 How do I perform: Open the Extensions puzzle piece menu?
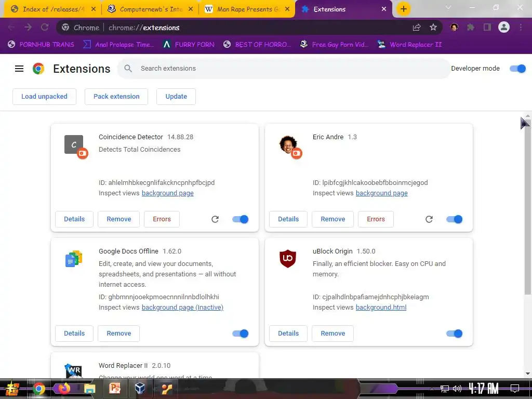click(x=470, y=27)
